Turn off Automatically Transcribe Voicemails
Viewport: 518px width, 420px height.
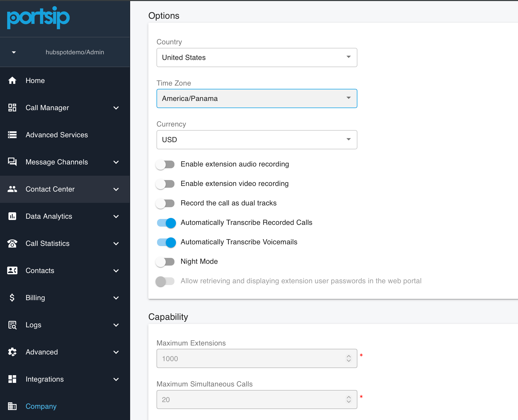pyautogui.click(x=166, y=242)
